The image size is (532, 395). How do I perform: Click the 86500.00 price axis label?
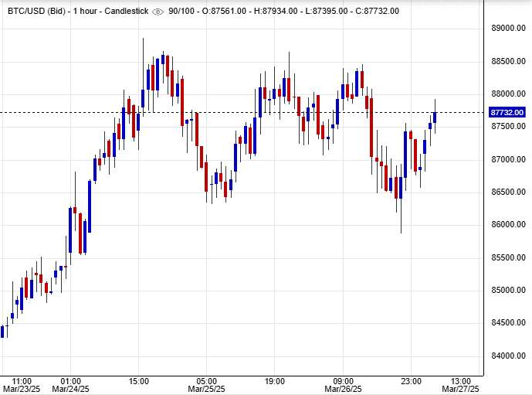click(x=508, y=192)
